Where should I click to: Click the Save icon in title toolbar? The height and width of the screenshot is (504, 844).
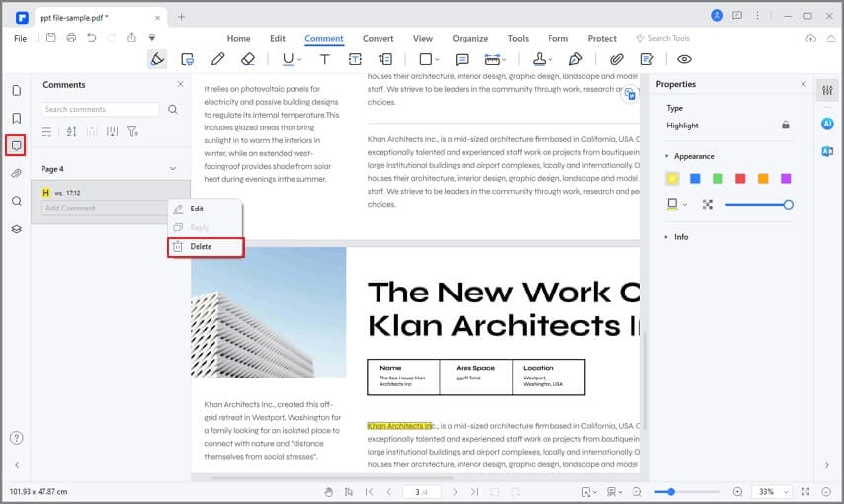[x=51, y=38]
